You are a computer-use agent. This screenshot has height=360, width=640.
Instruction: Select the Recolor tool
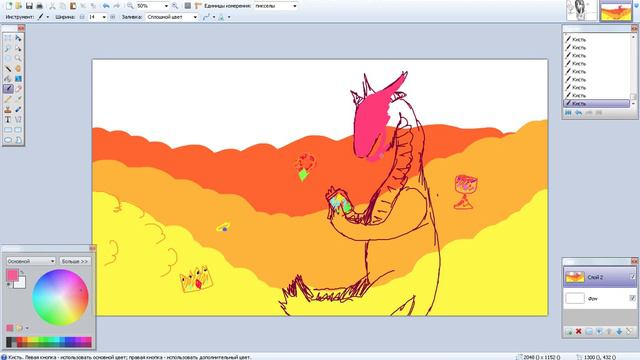click(x=18, y=109)
